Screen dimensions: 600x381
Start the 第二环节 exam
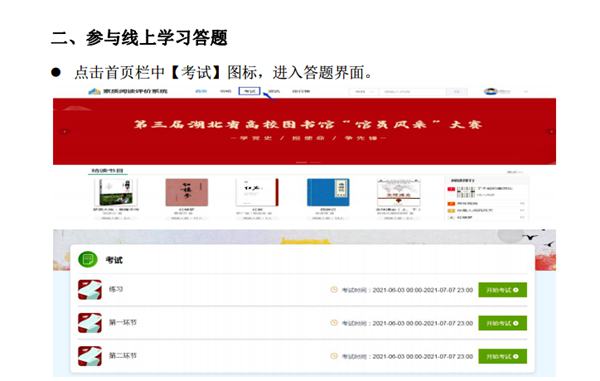[x=502, y=357]
